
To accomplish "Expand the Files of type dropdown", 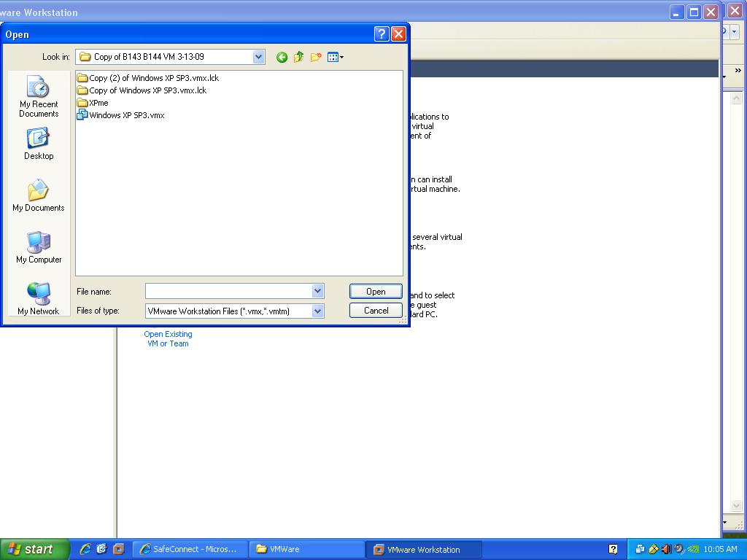I will pos(318,311).
